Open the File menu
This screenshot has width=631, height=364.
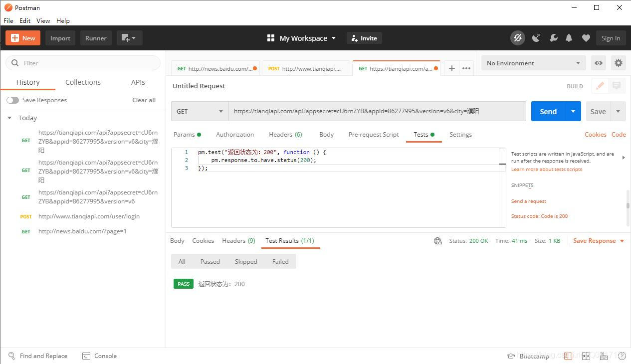pyautogui.click(x=8, y=21)
